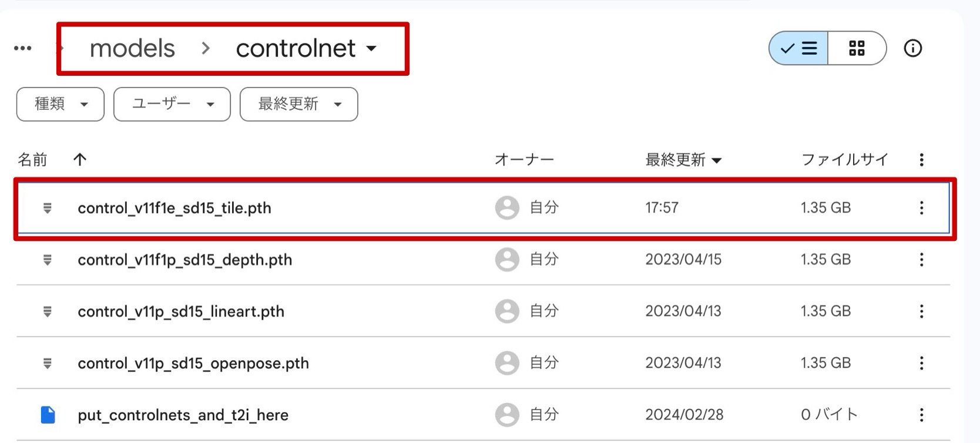This screenshot has width=980, height=443.
Task: Open column options via the header three-dot icon
Action: pos(922,159)
